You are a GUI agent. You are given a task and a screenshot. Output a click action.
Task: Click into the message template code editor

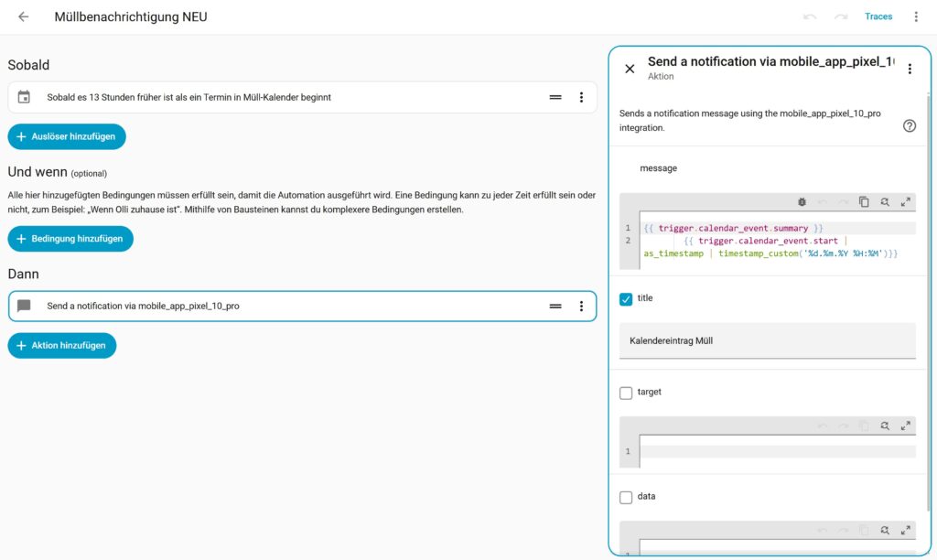tap(778, 241)
